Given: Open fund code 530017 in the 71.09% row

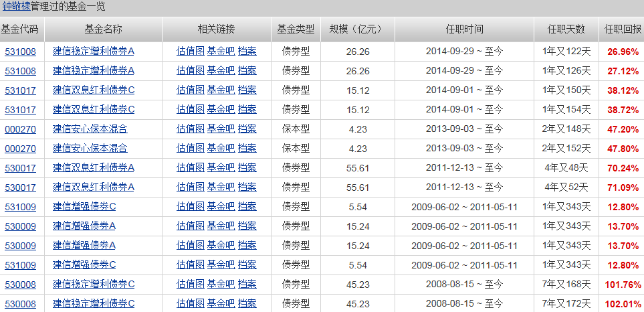Looking at the screenshot, I should click(x=20, y=187).
